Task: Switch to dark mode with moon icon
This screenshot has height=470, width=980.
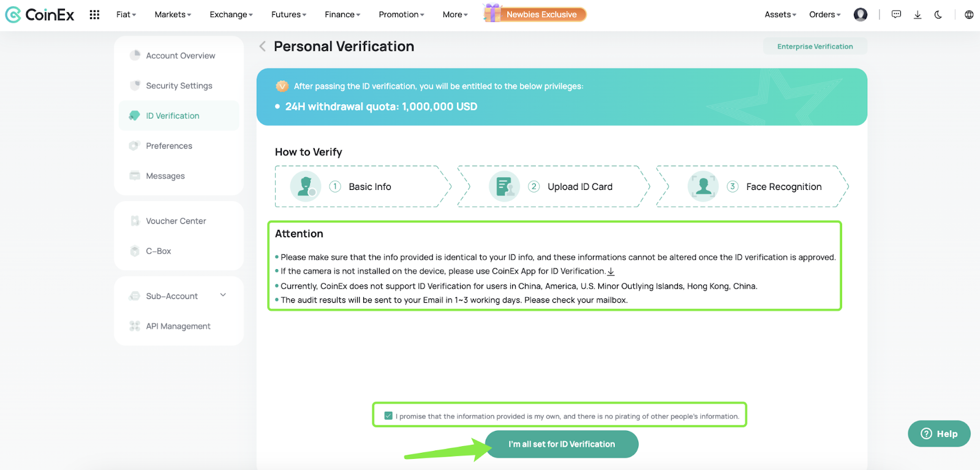Action: point(938,15)
